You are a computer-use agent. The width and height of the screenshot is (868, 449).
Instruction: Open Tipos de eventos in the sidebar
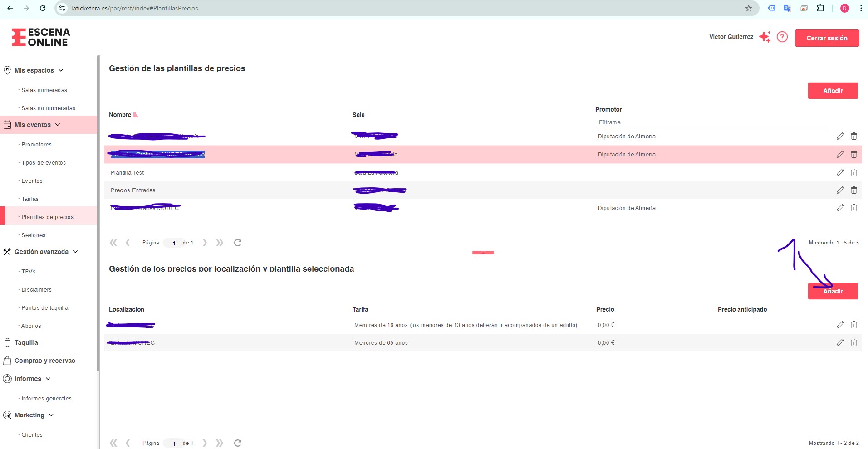coord(44,163)
